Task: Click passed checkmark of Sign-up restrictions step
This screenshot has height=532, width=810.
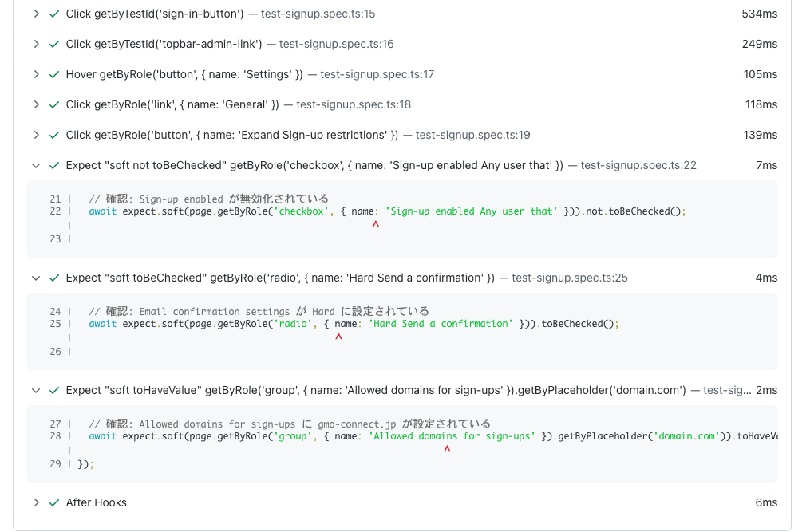Action: coord(54,135)
